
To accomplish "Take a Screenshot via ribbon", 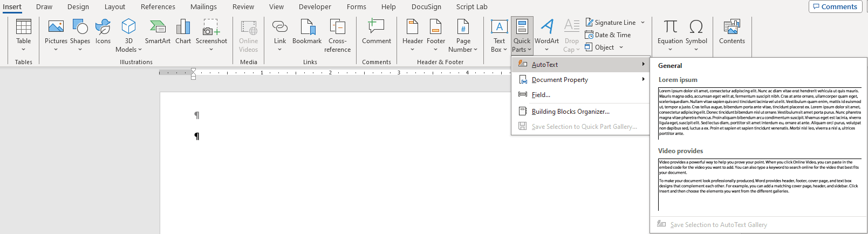I will coord(211,35).
